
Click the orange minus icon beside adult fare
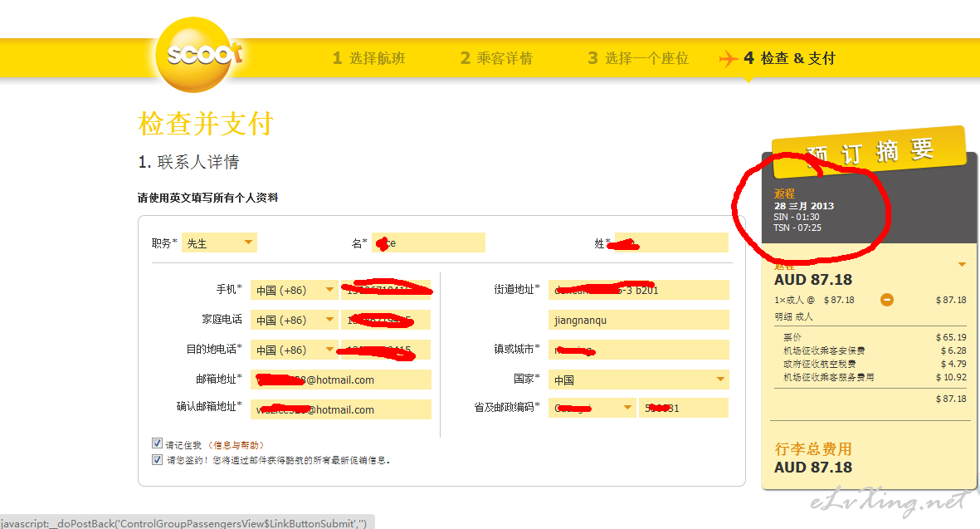[886, 300]
